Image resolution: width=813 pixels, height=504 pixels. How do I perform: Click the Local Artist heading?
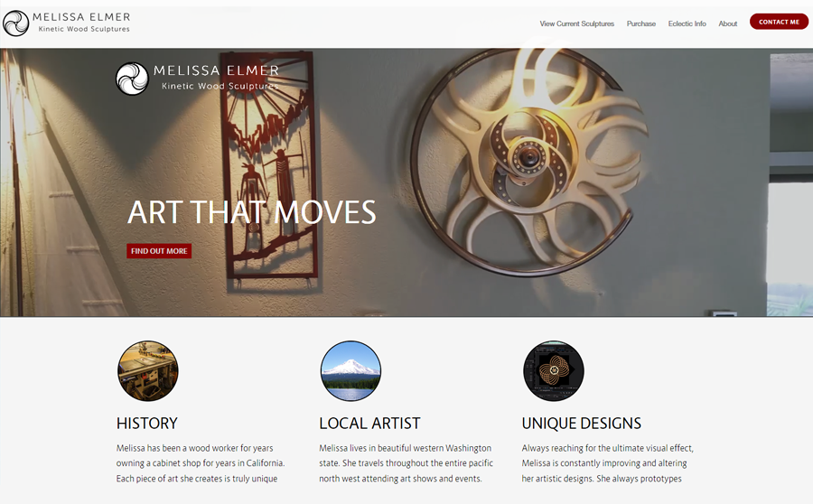pos(369,423)
